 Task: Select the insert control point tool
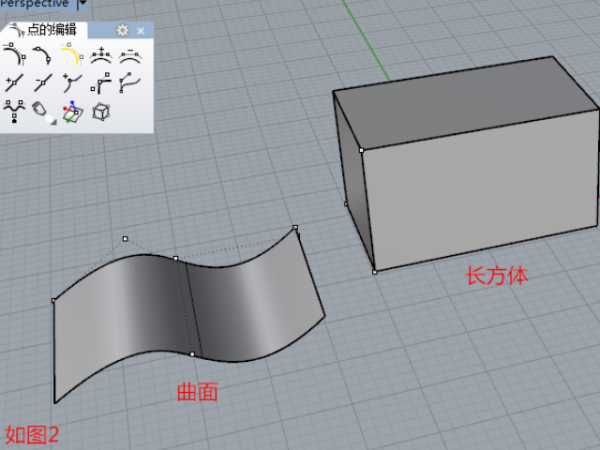[x=100, y=54]
